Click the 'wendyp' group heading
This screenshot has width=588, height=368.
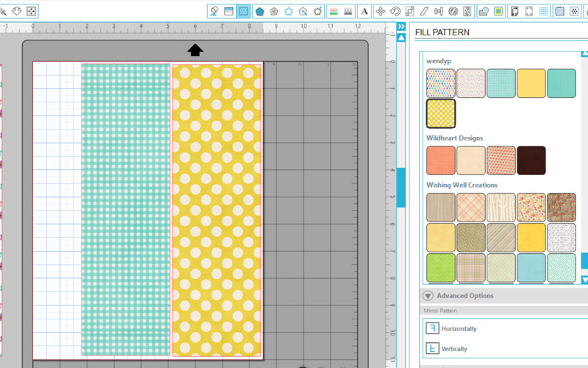tap(438, 61)
